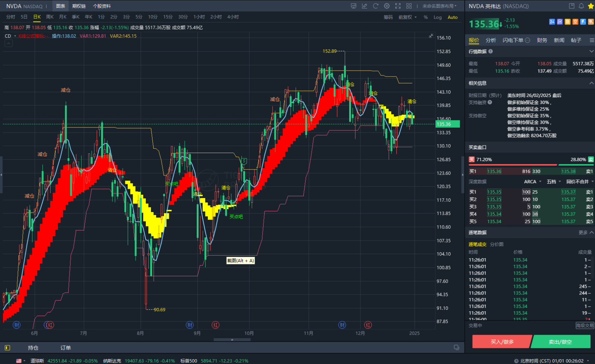Screen dimensions: 595x364
Task: Click the US flag market selector
Action: coord(19,361)
